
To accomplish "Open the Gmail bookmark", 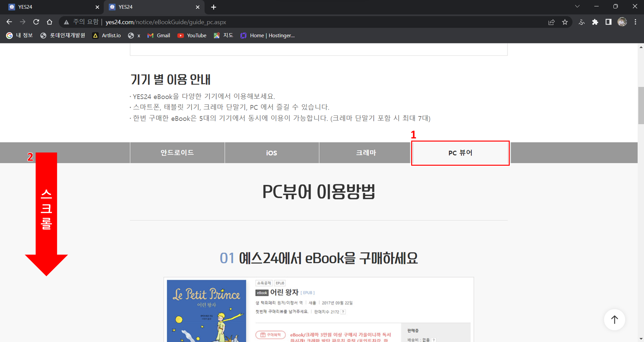I will 159,35.
